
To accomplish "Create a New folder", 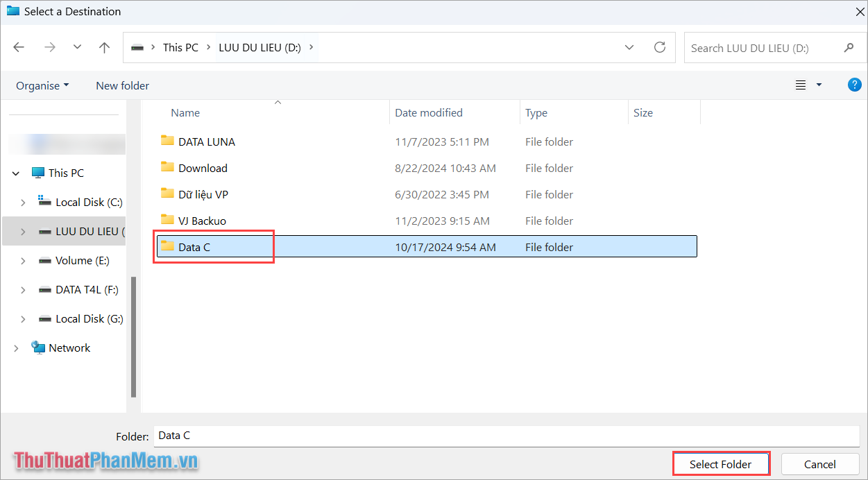I will point(122,85).
